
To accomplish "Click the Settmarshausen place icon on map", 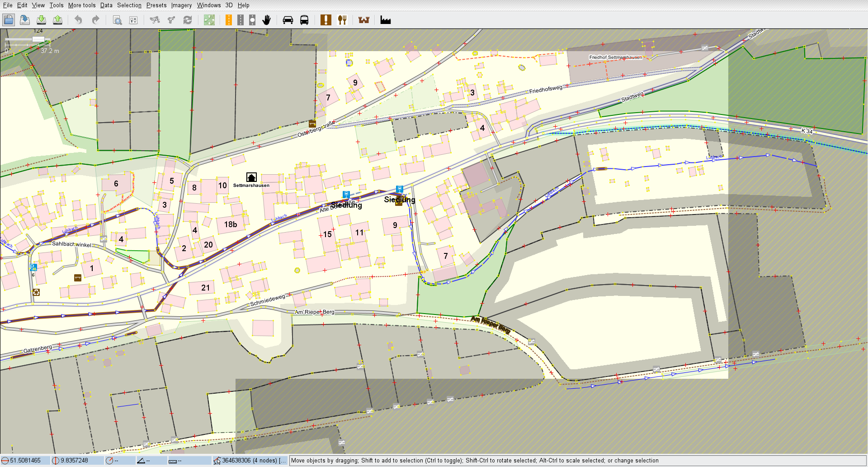I will (x=251, y=177).
